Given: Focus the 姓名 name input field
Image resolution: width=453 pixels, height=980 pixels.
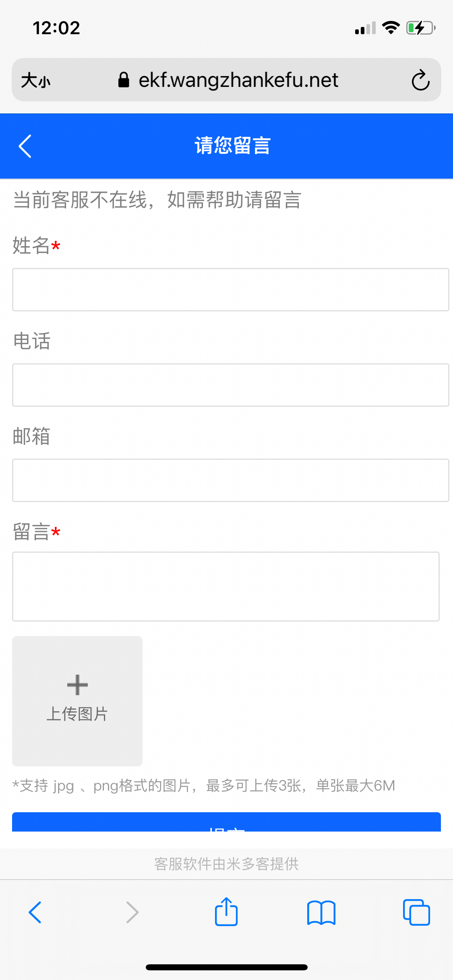Looking at the screenshot, I should tap(230, 290).
